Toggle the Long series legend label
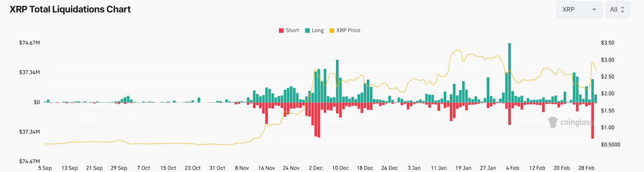Image resolution: width=644 pixels, height=172 pixels. coord(317,31)
